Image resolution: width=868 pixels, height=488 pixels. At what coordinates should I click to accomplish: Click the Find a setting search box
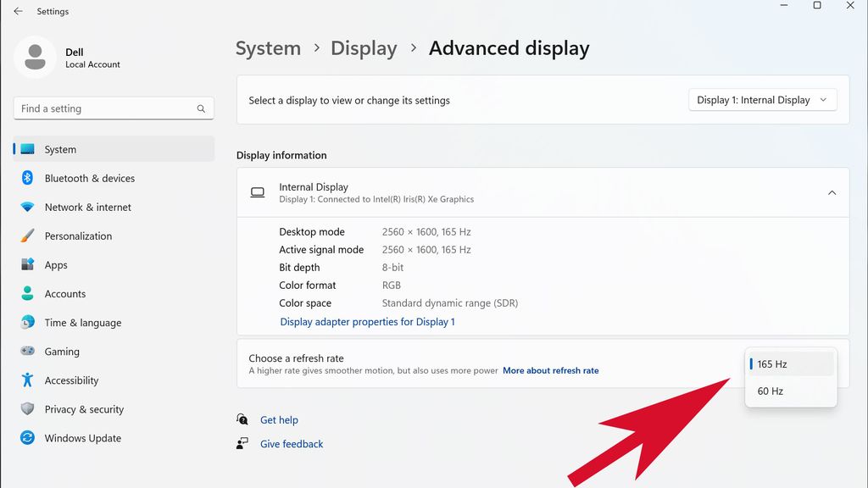click(x=113, y=108)
